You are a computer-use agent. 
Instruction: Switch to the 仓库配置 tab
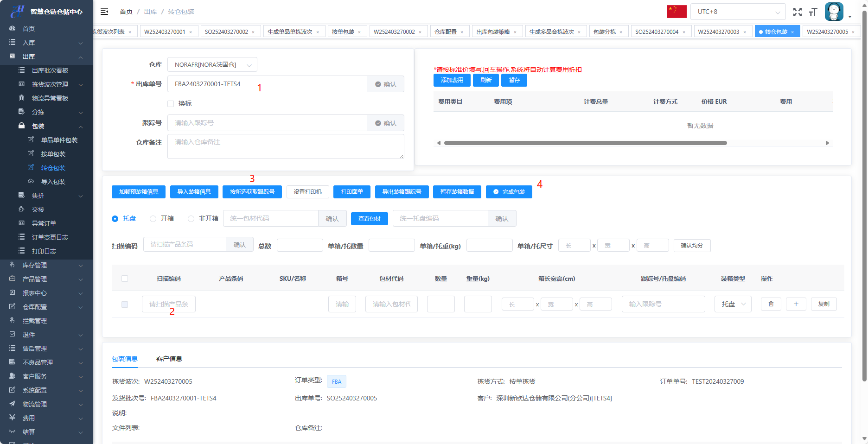(446, 32)
